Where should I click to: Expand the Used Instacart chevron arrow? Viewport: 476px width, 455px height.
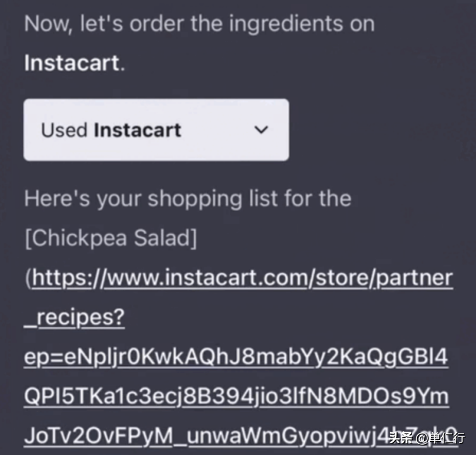click(261, 130)
